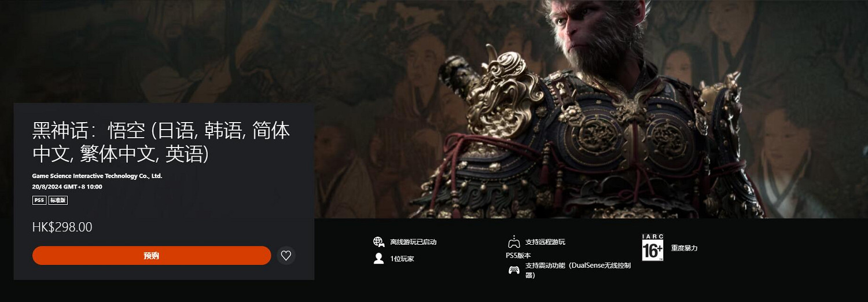This screenshot has width=868, height=302.
Task: Click the DualSense vibration controller icon
Action: (x=514, y=270)
